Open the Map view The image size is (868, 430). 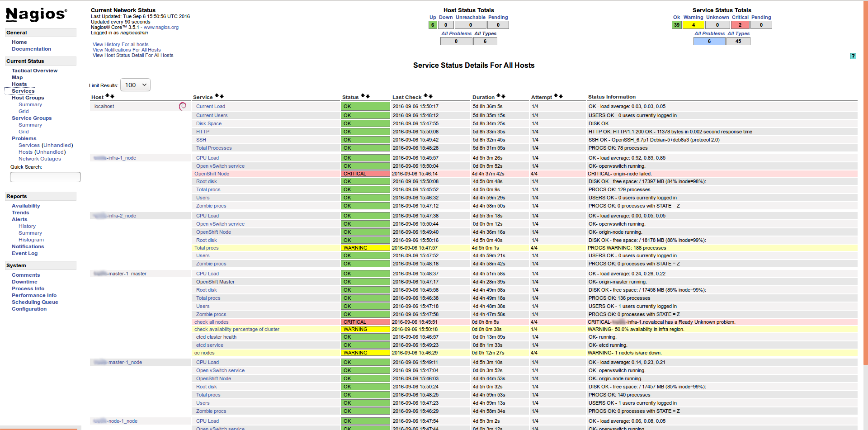point(17,77)
